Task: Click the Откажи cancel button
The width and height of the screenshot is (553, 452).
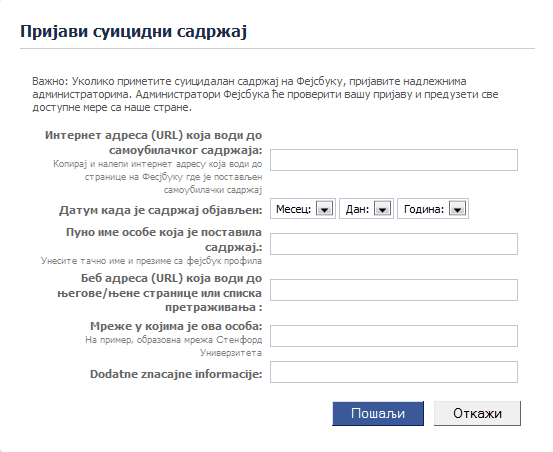Action: click(x=477, y=413)
